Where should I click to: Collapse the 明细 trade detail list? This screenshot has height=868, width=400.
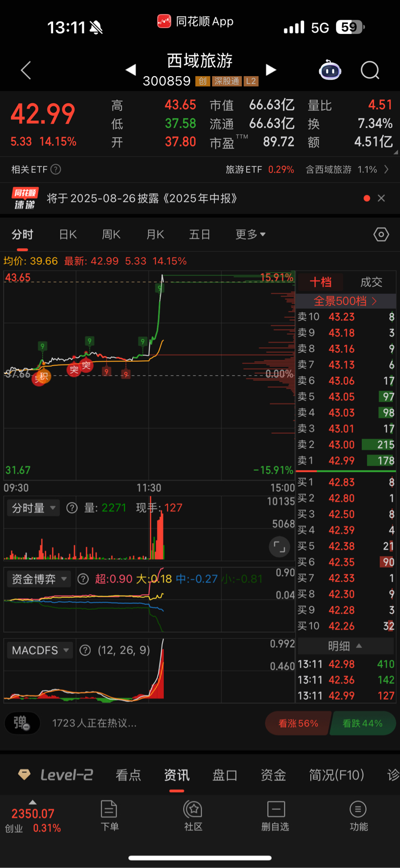[x=345, y=646]
